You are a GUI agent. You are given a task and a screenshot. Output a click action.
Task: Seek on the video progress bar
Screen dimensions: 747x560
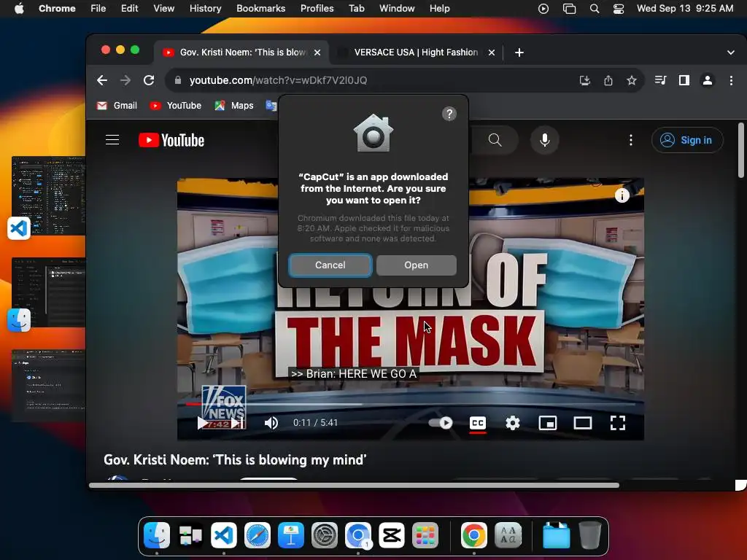click(x=411, y=404)
